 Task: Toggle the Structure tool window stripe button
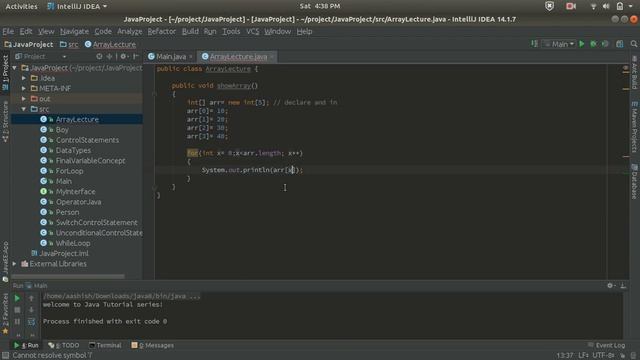(5, 122)
